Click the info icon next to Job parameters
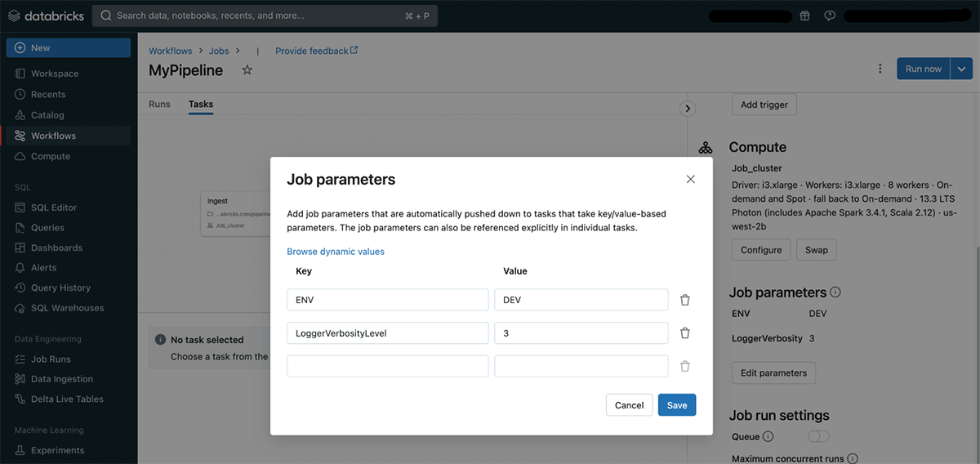This screenshot has width=980, height=464. coord(835,292)
